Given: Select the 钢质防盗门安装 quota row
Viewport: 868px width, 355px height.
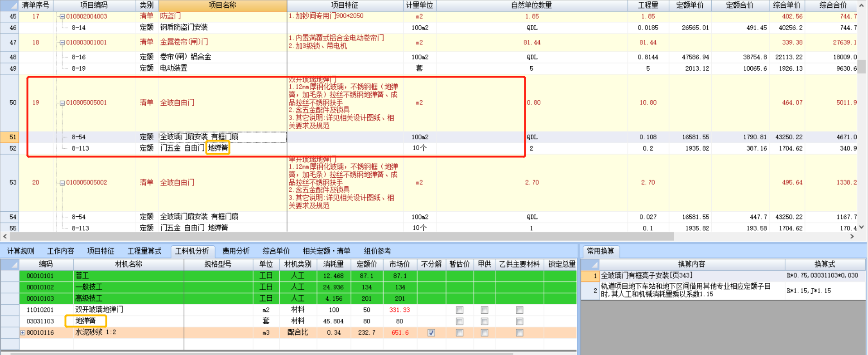Looking at the screenshot, I should [184, 28].
